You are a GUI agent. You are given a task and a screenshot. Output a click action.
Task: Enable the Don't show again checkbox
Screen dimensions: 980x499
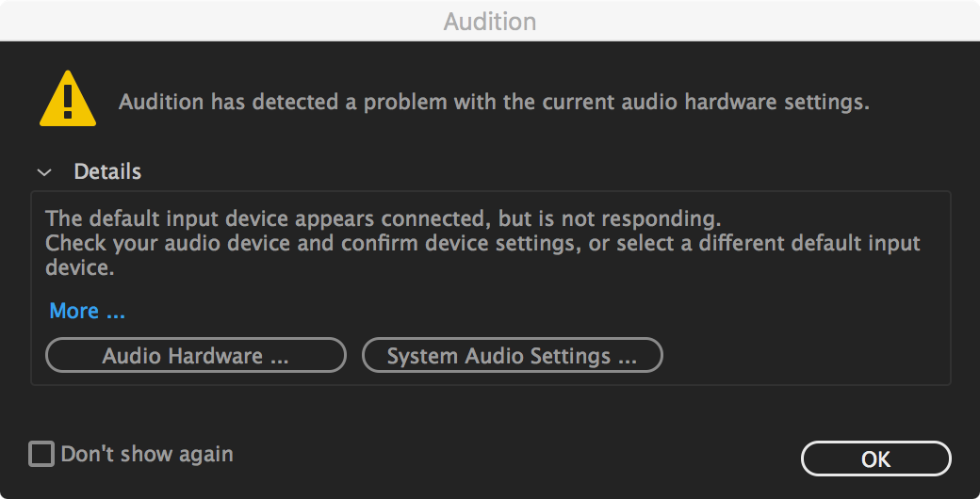pyautogui.click(x=41, y=455)
